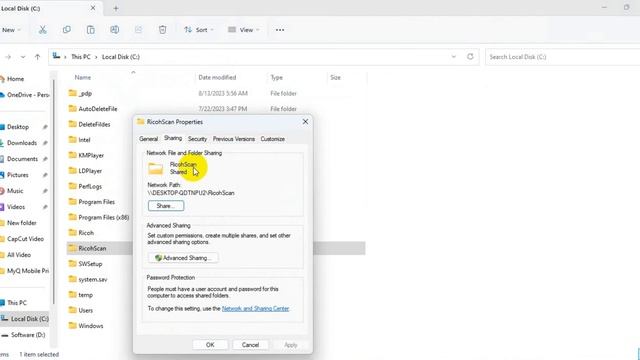Open the Customize tab
This screenshot has height=360, width=640.
(x=273, y=139)
